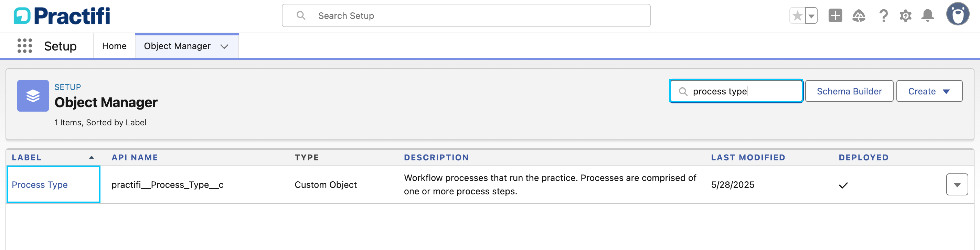This screenshot has width=980, height=250.
Task: Open the Setup gear menu
Action: pos(905,16)
